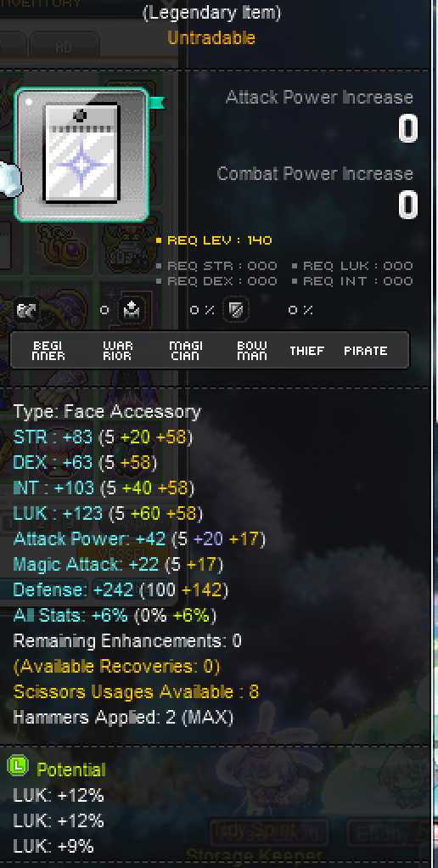
Task: Select the Bowman job label
Action: [251, 351]
